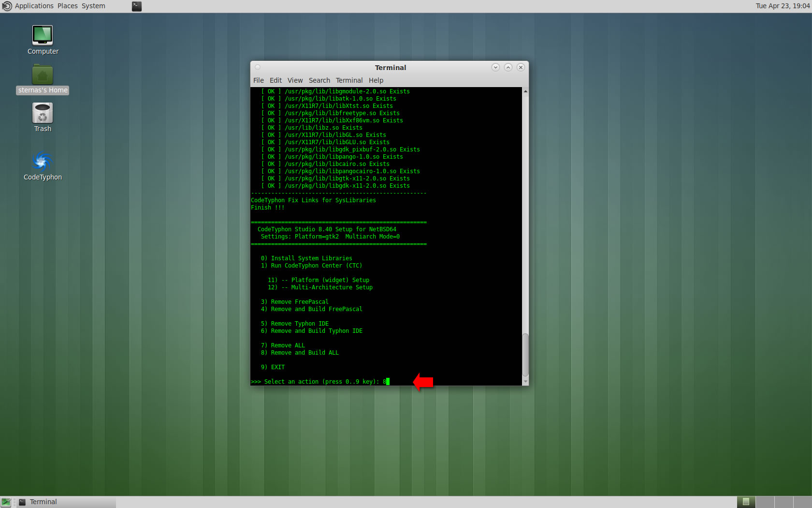
Task: Click the show desktop icon in the bottom panel
Action: tap(6, 502)
